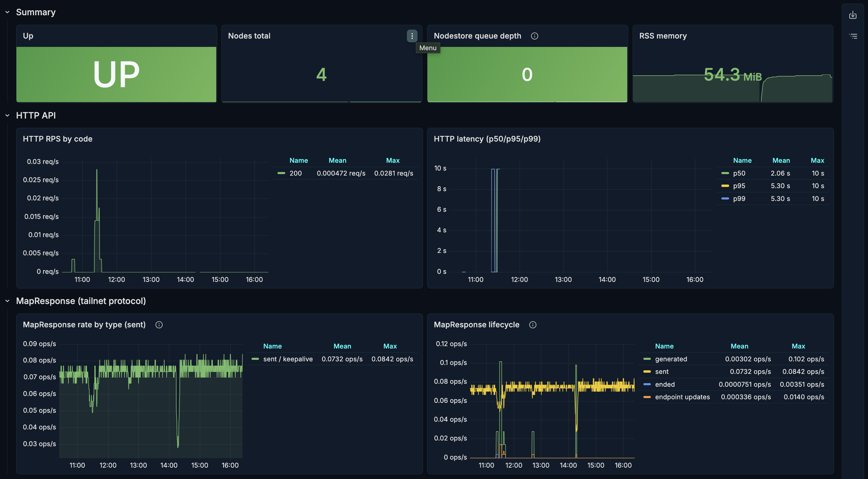Collapse the HTTP API row
This screenshot has width=868, height=479.
click(7, 116)
